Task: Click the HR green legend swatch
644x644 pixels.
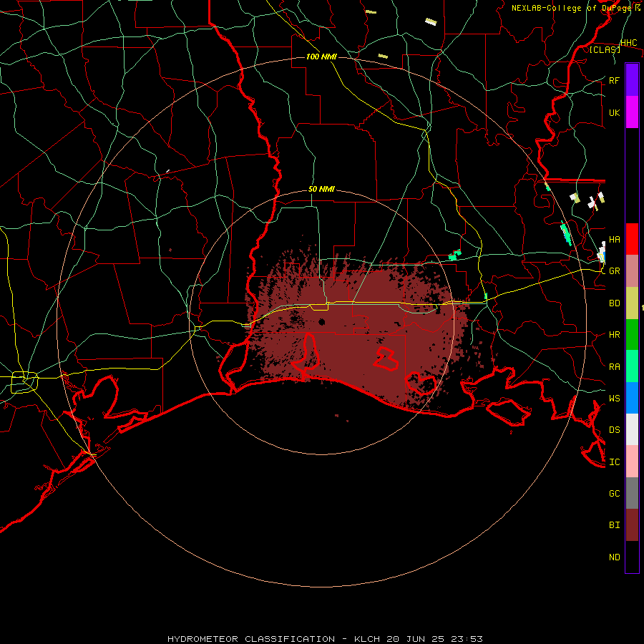Action: (632, 335)
